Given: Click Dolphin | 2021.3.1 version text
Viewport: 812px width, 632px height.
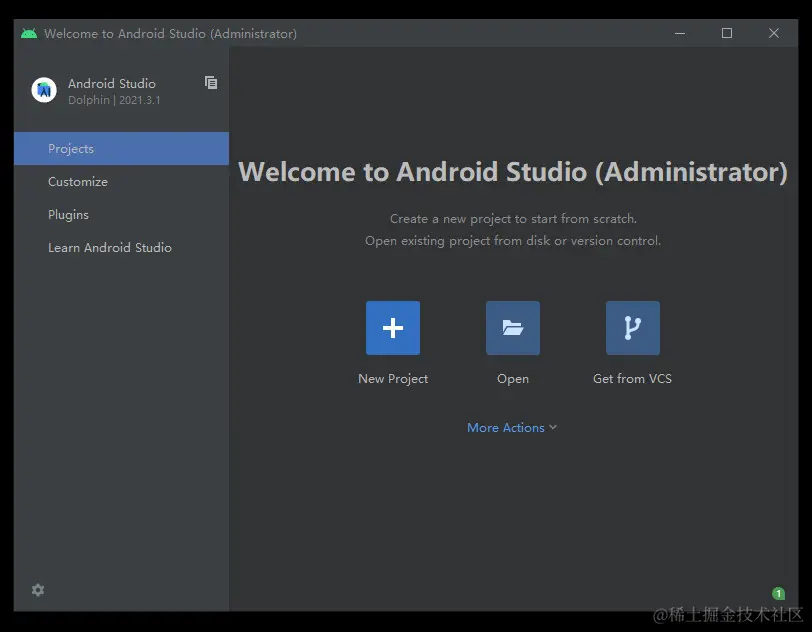Looking at the screenshot, I should [114, 100].
